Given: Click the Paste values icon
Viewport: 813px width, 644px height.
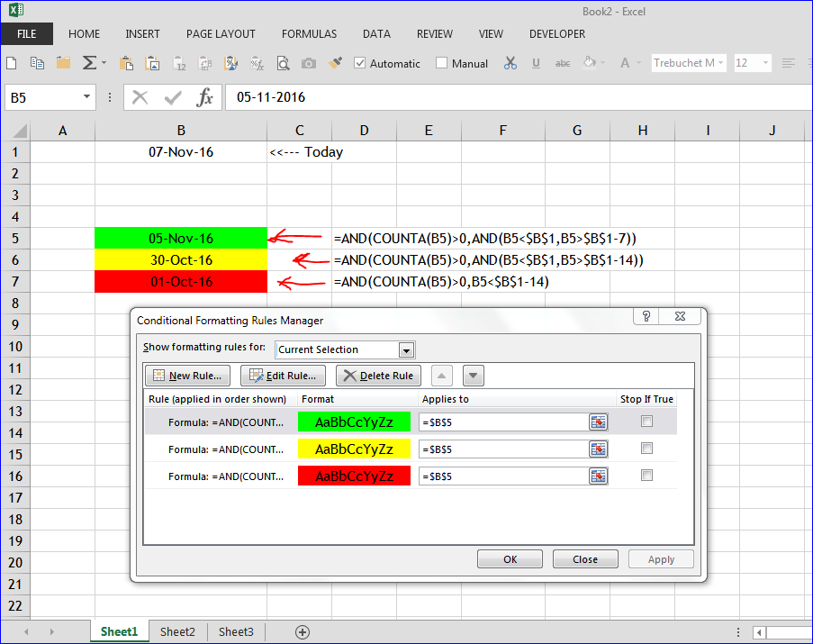Looking at the screenshot, I should coord(179,63).
